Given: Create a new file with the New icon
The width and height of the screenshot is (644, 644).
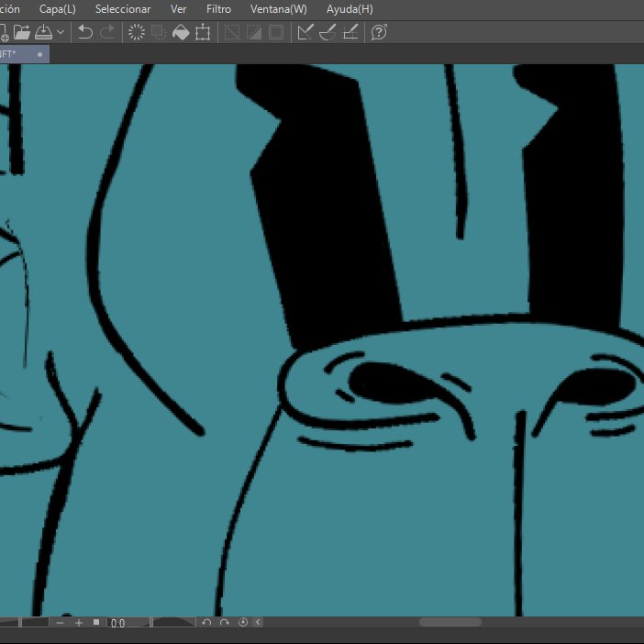Looking at the screenshot, I should coord(4,32).
